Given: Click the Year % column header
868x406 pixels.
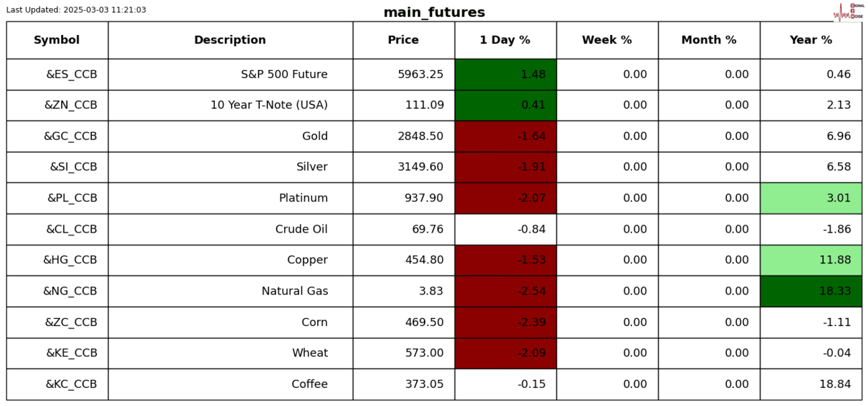Looking at the screenshot, I should [x=811, y=40].
